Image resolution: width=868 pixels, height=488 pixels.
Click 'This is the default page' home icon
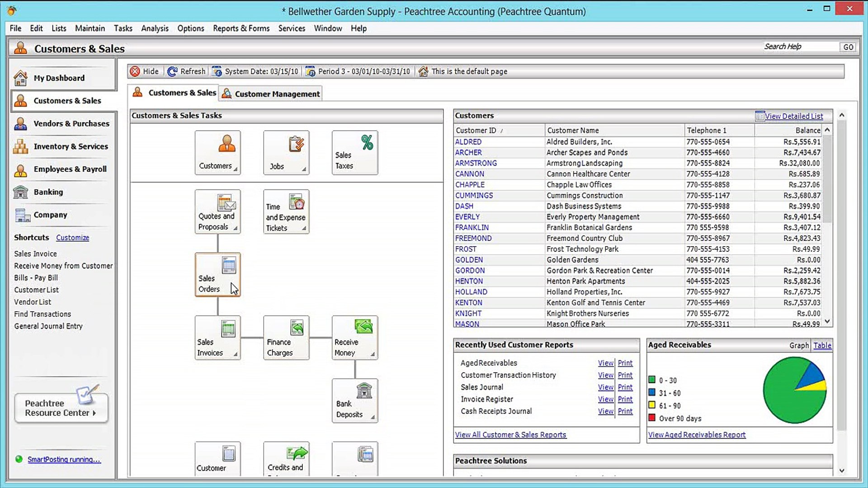(423, 71)
